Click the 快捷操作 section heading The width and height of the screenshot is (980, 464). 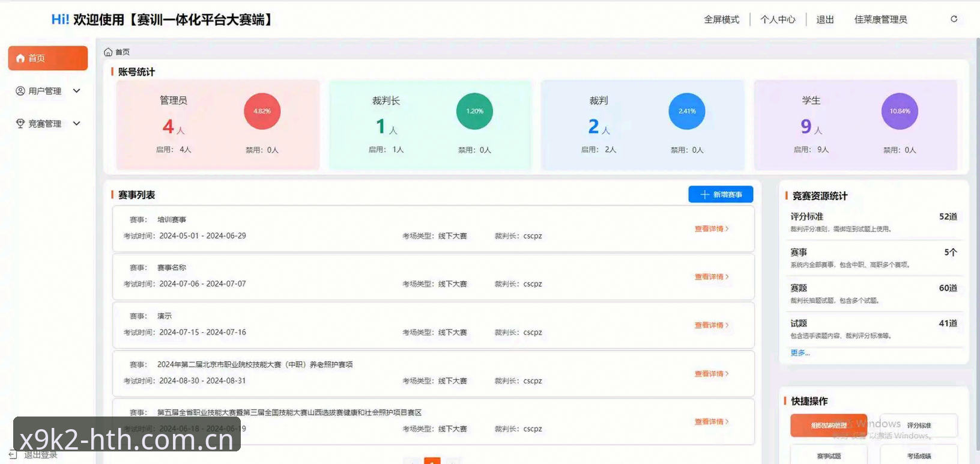click(x=809, y=401)
